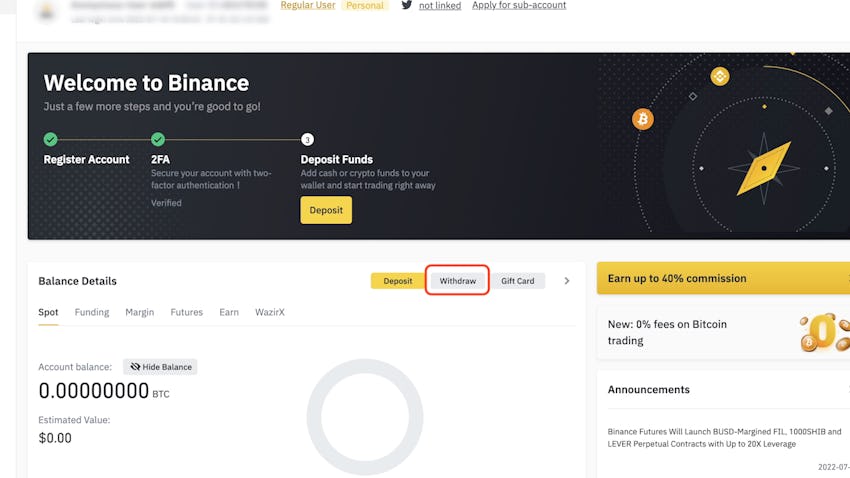Click the Withdraw button
850x478 pixels.
click(458, 281)
